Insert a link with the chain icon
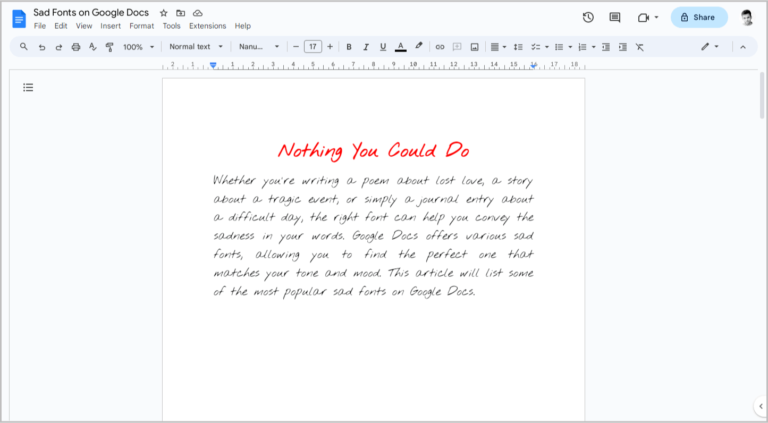768x423 pixels. (440, 47)
